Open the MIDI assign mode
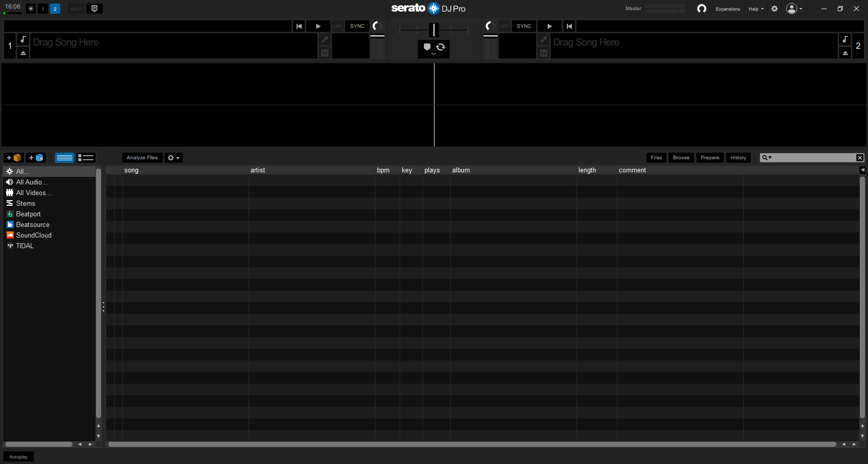This screenshot has width=868, height=464. (76, 9)
